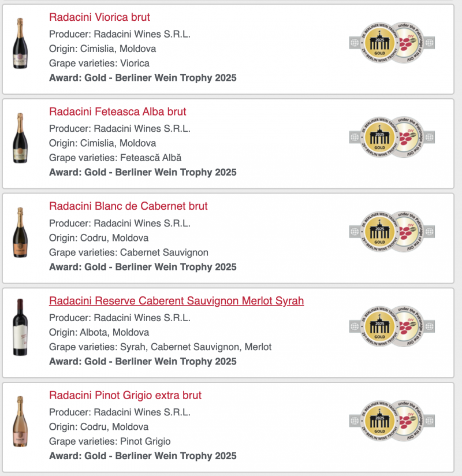Click the Feteasca Alba brut bottle thumbnail
The height and width of the screenshot is (476, 462).
point(20,139)
